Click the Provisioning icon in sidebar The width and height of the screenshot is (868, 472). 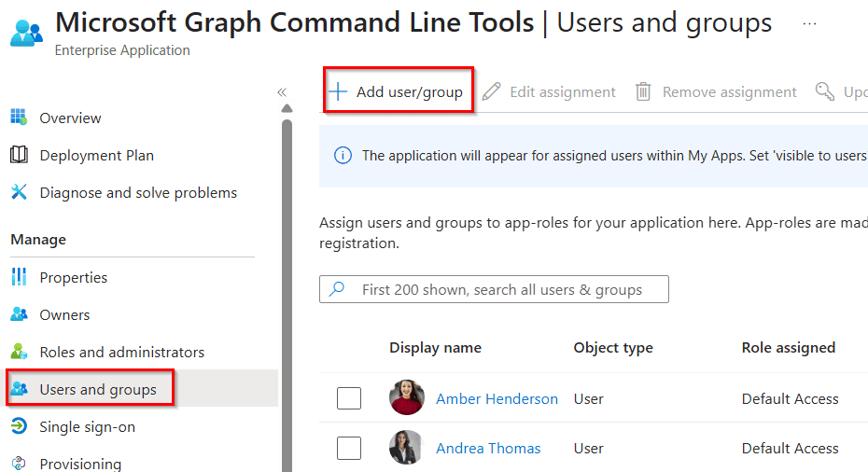(19, 463)
